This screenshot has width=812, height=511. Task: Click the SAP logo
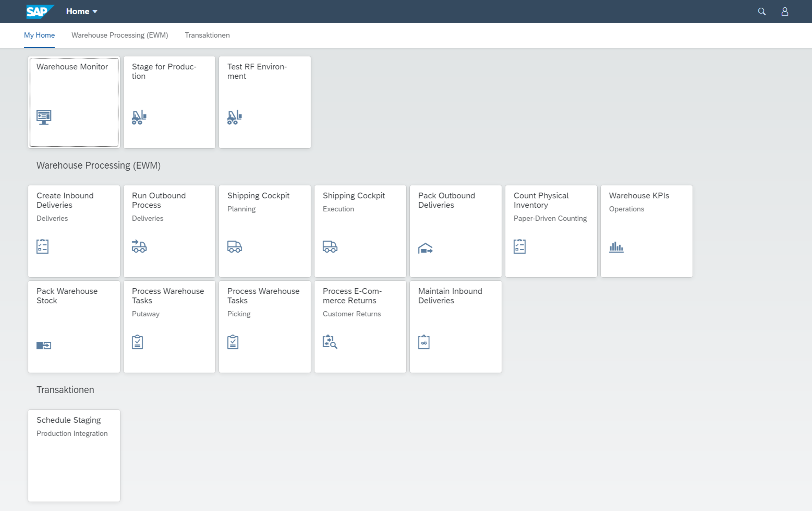(x=40, y=11)
